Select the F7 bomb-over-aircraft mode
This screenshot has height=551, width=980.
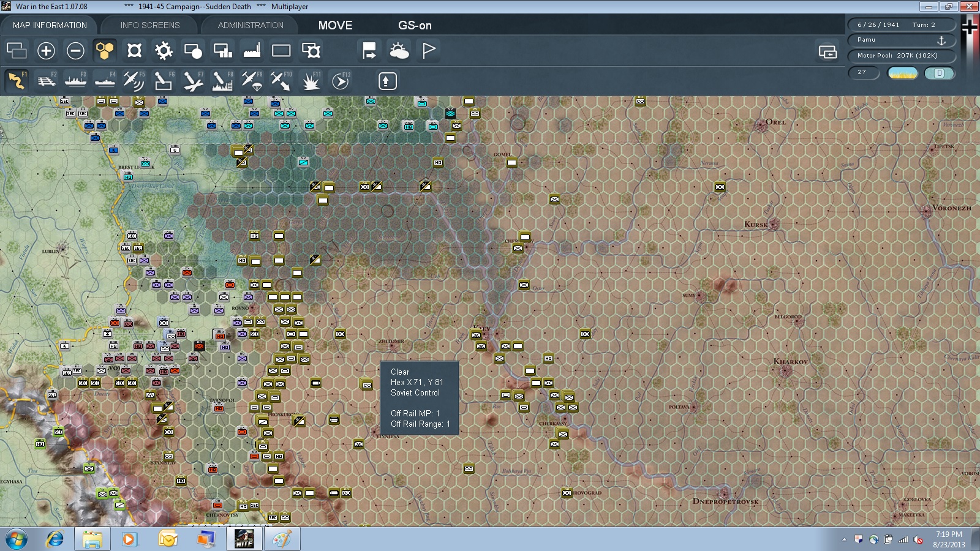pyautogui.click(x=193, y=80)
